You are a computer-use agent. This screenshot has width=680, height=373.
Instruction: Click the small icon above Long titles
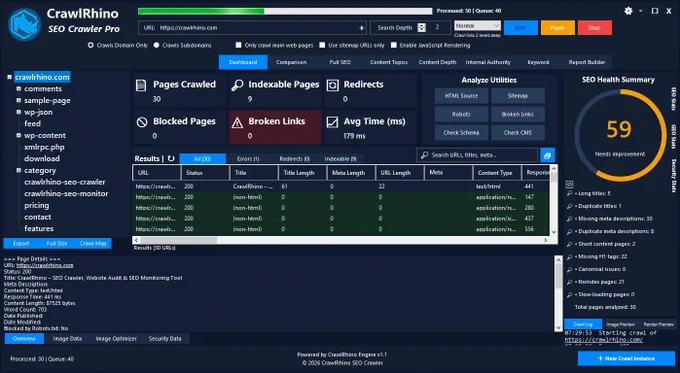[x=569, y=184]
